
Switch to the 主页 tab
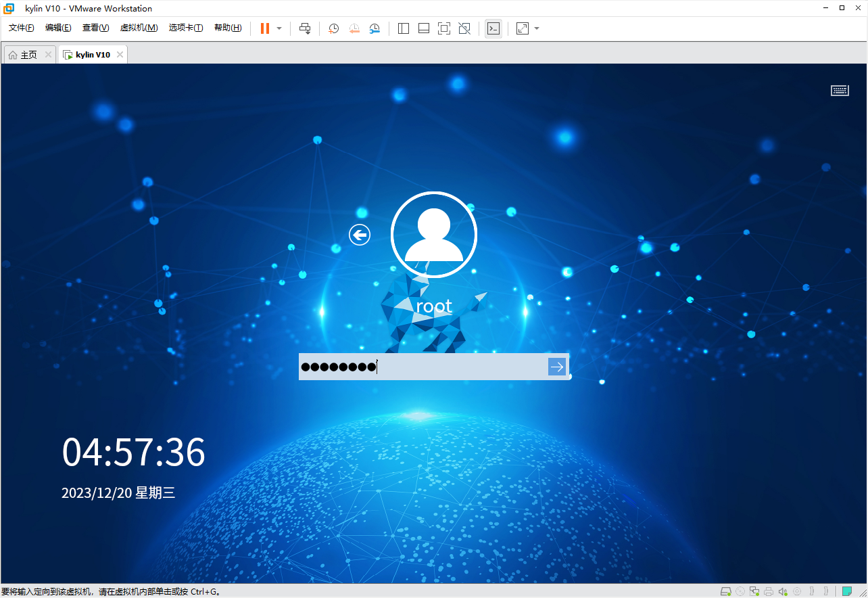point(28,55)
